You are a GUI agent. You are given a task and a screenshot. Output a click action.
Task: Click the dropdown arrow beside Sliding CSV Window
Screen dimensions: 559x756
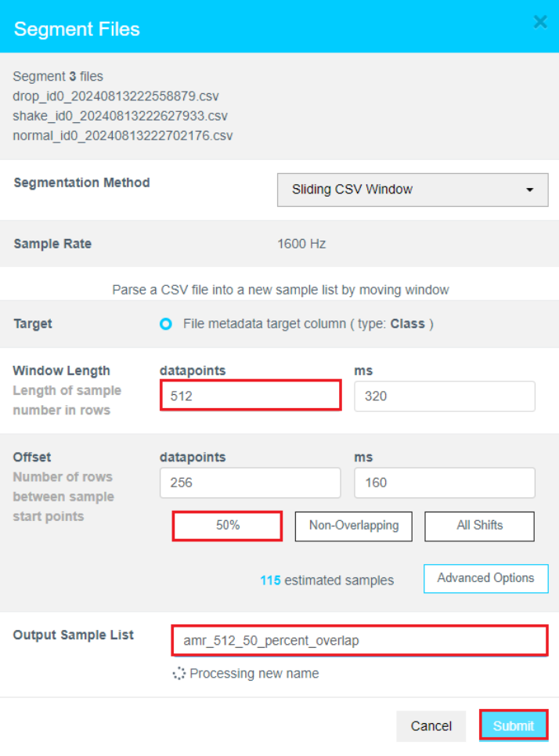click(530, 190)
